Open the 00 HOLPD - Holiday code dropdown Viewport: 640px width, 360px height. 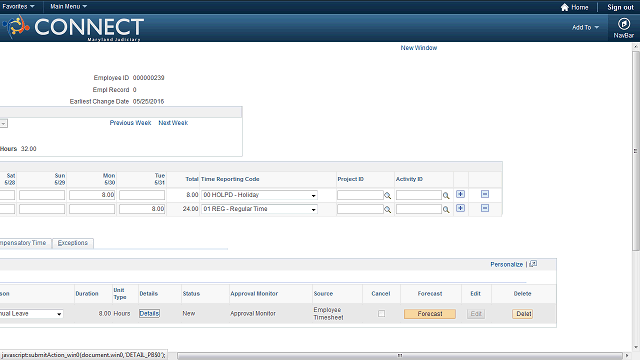(259, 195)
